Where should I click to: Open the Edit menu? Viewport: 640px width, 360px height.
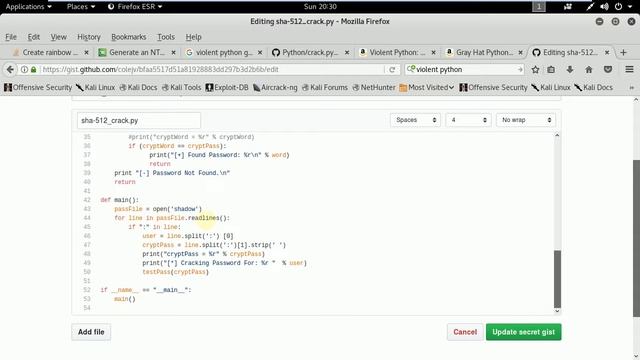[x=33, y=37]
